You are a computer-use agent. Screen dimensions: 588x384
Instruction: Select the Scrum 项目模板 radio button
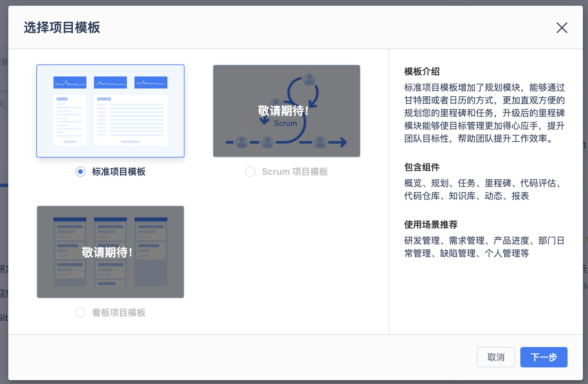[250, 172]
